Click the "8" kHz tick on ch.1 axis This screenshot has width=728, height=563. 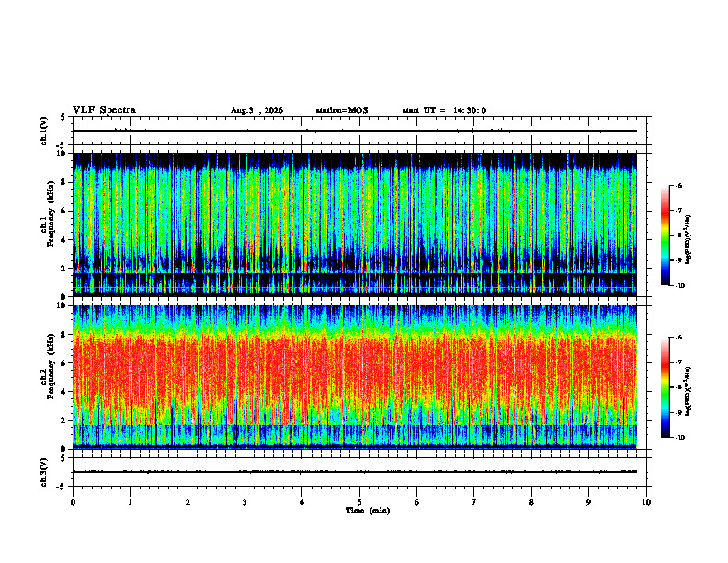[63, 182]
